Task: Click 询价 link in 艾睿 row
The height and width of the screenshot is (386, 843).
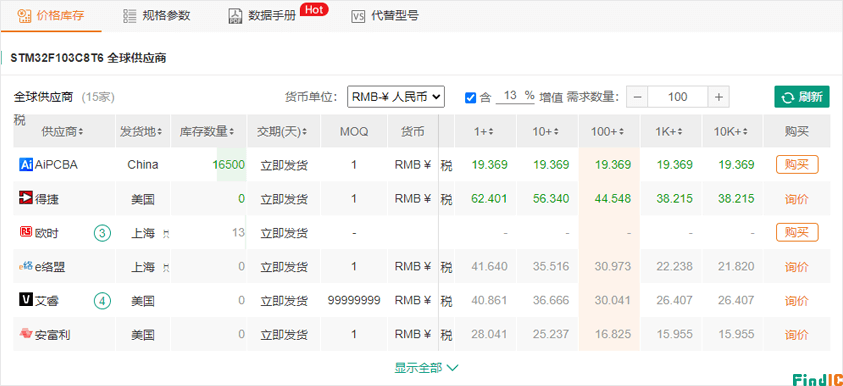Action: (x=797, y=301)
